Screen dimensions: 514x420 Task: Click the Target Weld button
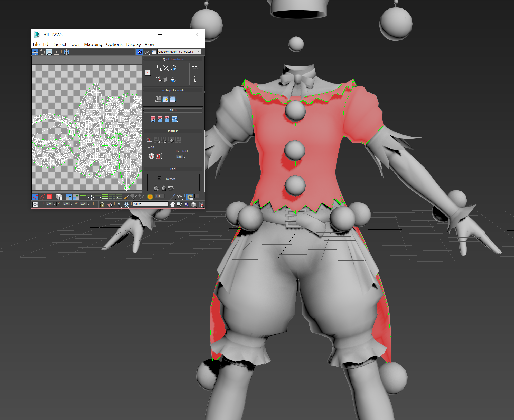click(152, 156)
